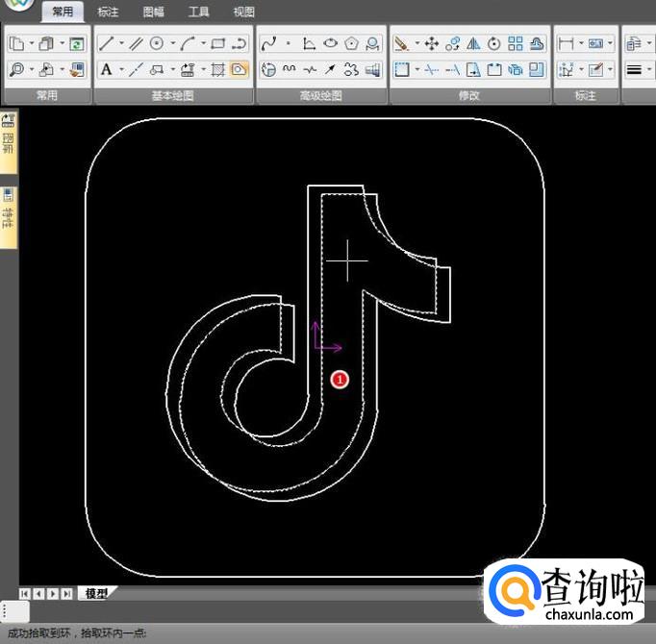Image resolution: width=656 pixels, height=644 pixels.
Task: Expand the Circle tool dropdown arrow
Action: tap(172, 43)
